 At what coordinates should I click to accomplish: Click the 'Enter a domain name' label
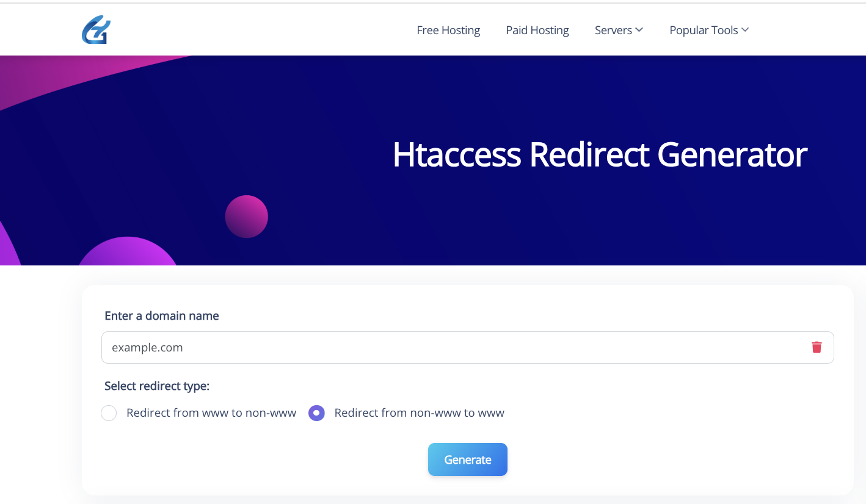pyautogui.click(x=162, y=315)
